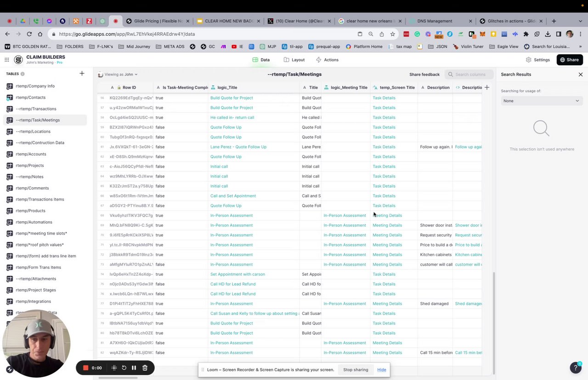Open the rtemp/Project Stages table

coord(45,290)
